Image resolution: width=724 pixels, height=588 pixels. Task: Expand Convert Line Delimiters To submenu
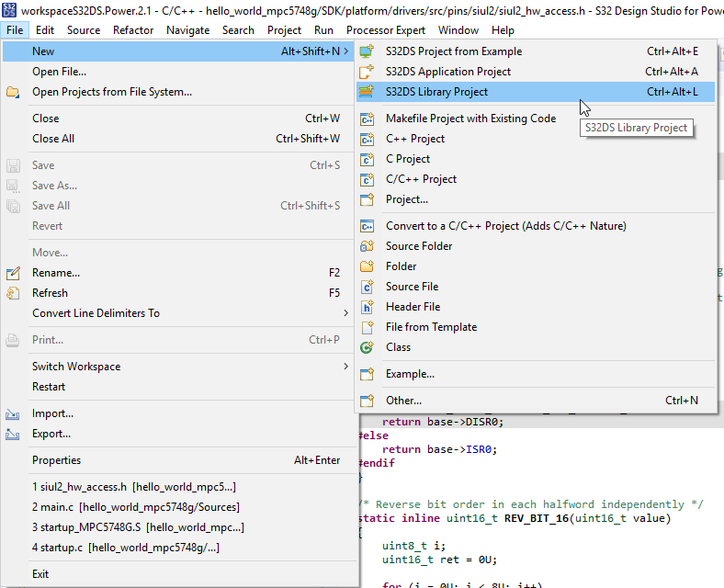(345, 313)
